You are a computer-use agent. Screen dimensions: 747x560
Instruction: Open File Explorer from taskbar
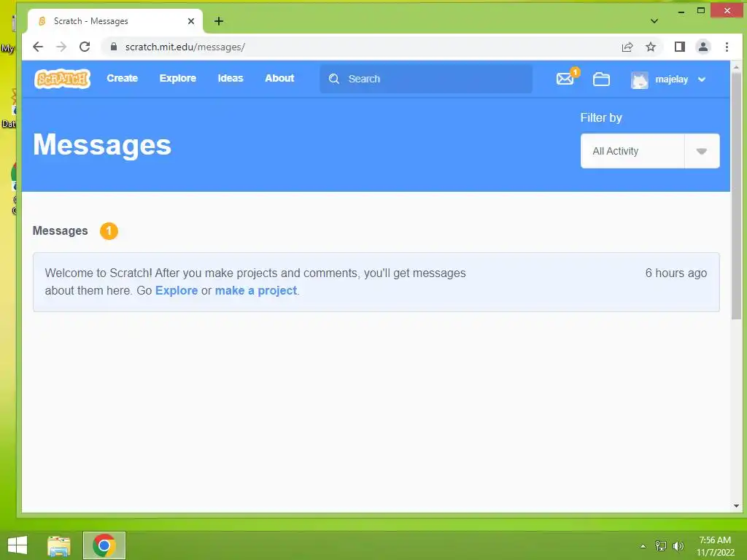59,545
